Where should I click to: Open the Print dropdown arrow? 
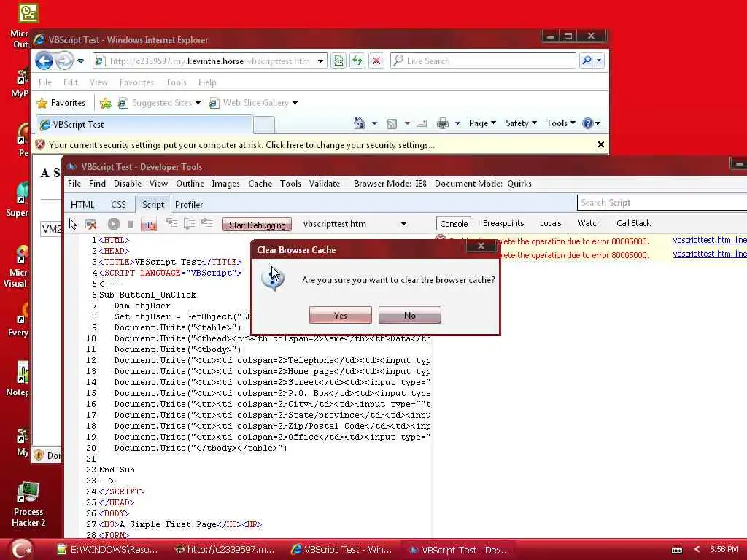(x=457, y=123)
